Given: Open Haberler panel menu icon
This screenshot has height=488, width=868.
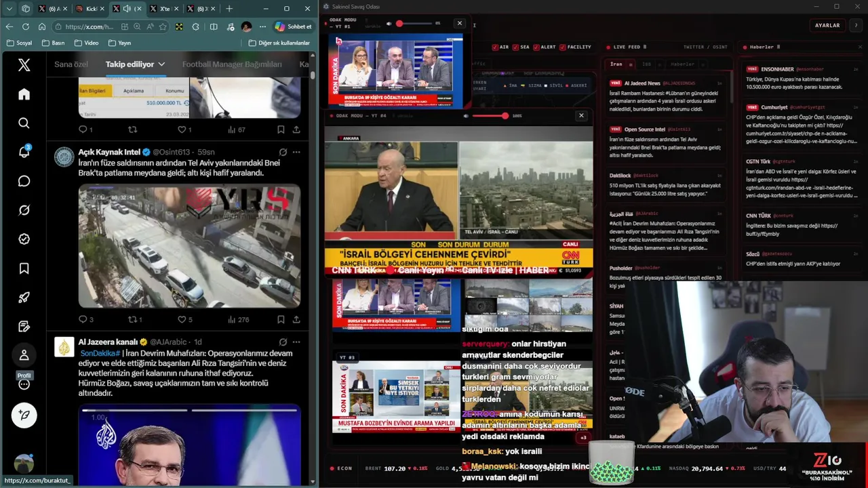Looking at the screenshot, I should tap(778, 47).
